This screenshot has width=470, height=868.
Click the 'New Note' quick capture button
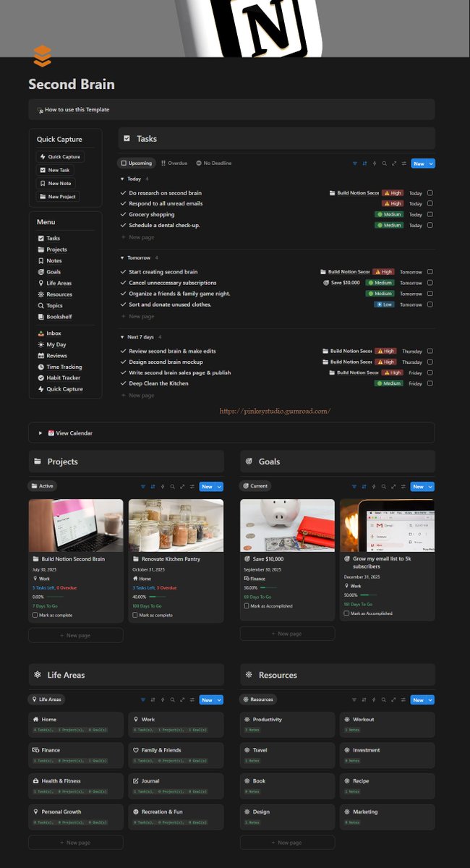click(55, 184)
